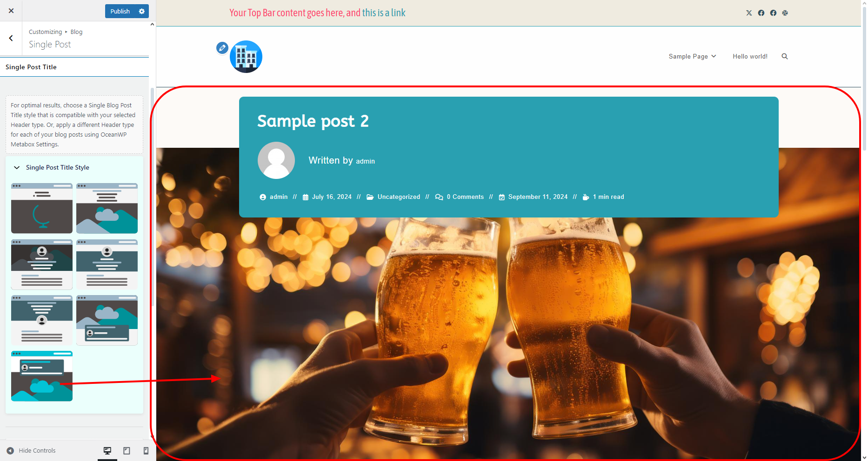Click the Blog breadcrumb label
The width and height of the screenshot is (868, 461).
[76, 32]
